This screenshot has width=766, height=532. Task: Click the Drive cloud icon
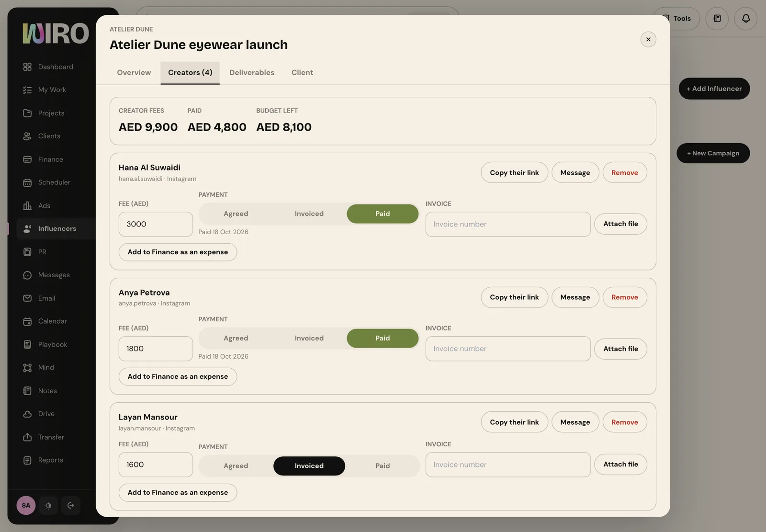pos(27,414)
